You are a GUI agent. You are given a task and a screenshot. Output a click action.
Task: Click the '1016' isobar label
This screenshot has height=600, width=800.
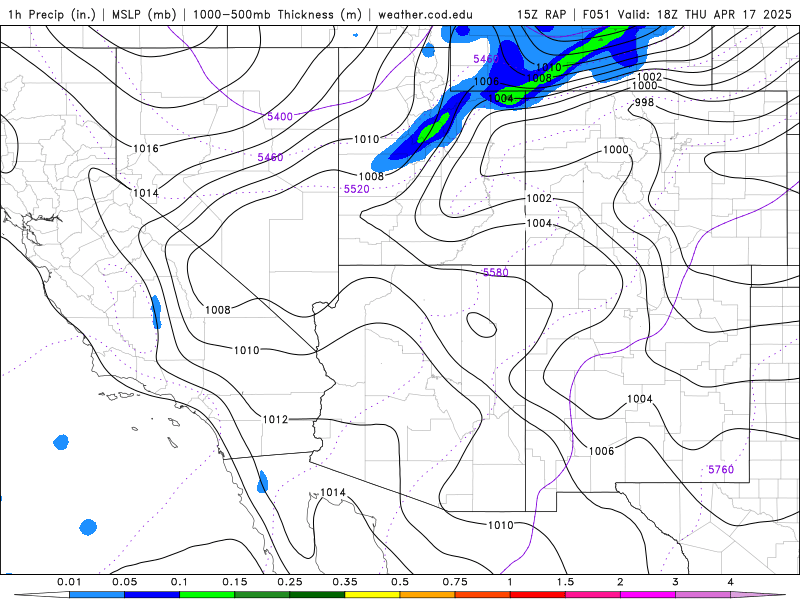146,148
